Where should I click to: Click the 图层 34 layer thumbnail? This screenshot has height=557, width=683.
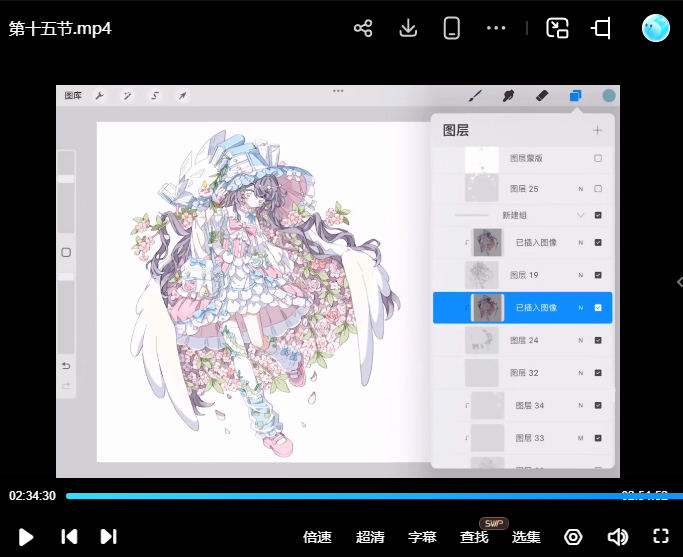(487, 405)
